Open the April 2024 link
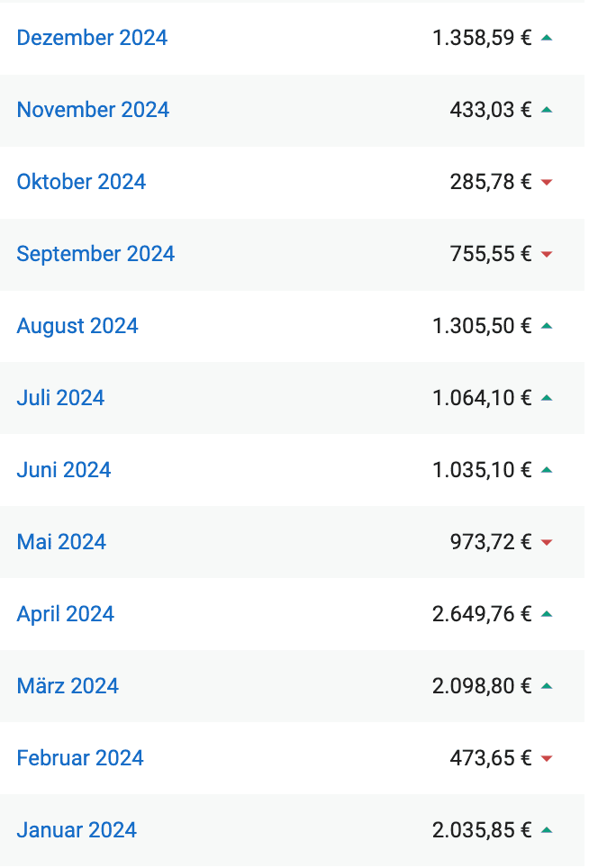 pyautogui.click(x=66, y=614)
